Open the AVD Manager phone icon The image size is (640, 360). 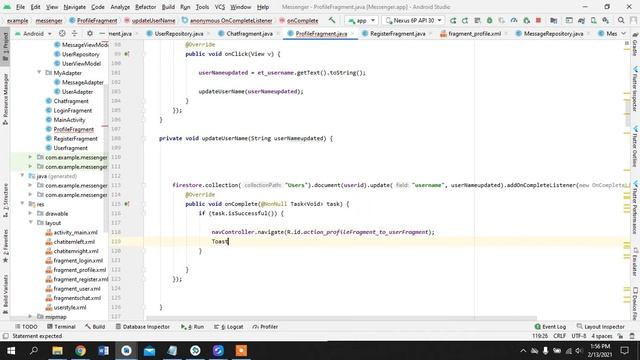pyautogui.click(x=593, y=20)
